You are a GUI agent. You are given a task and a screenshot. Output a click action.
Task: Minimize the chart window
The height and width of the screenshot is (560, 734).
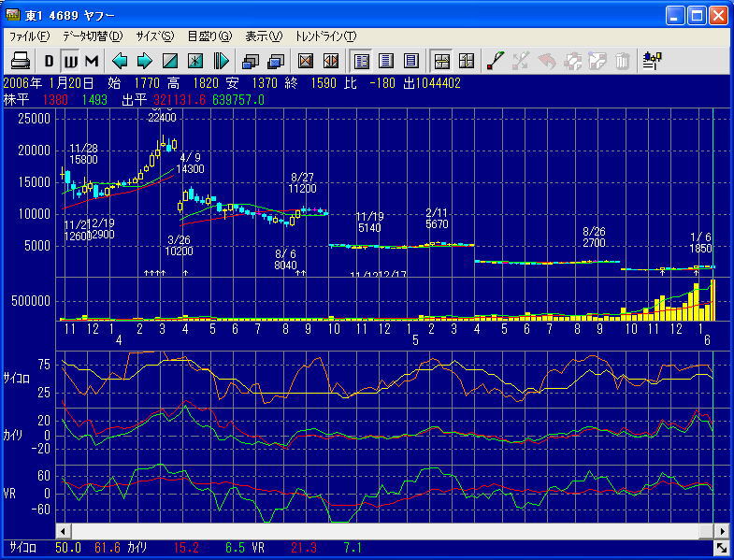tap(674, 16)
